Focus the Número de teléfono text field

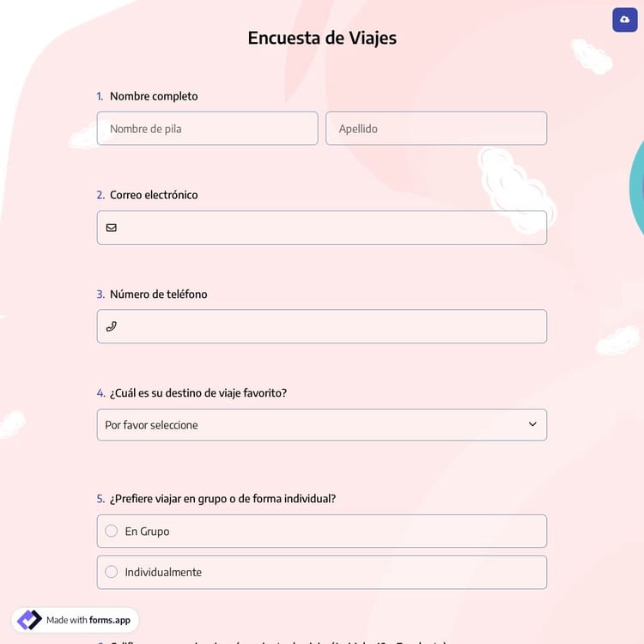click(x=331, y=326)
